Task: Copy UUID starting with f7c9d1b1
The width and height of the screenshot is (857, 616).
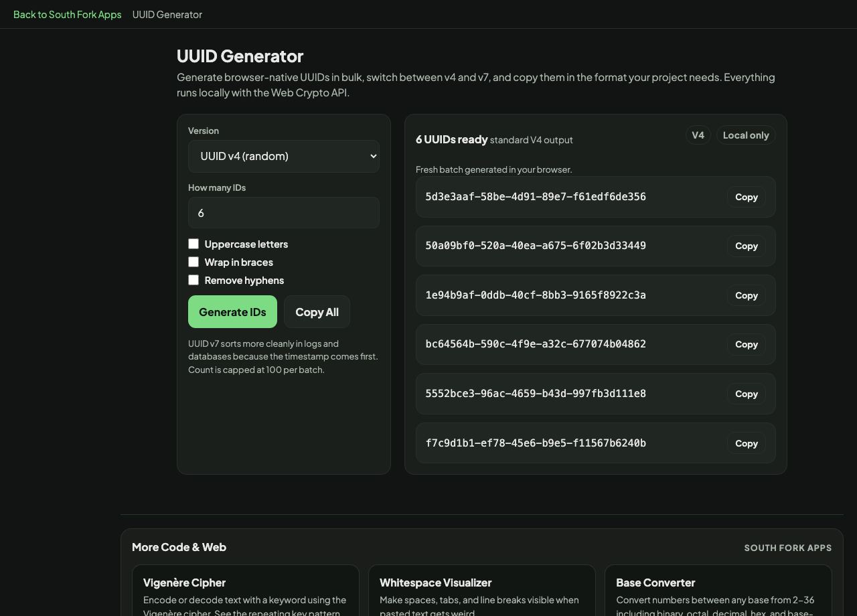Action: [x=747, y=443]
